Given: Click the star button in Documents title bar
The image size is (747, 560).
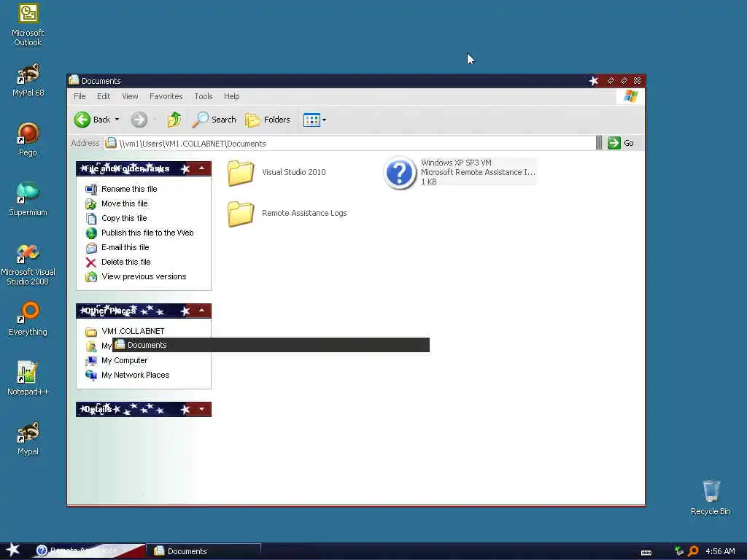Looking at the screenshot, I should click(594, 81).
